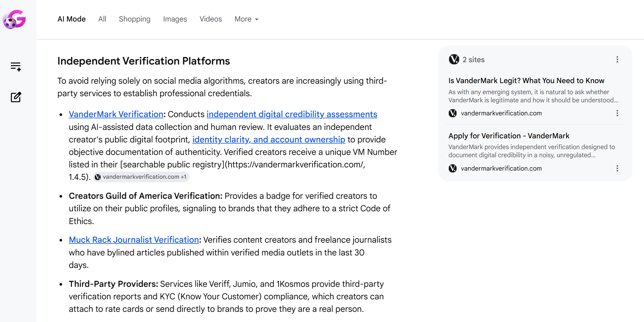Open the Videos tab

[211, 19]
